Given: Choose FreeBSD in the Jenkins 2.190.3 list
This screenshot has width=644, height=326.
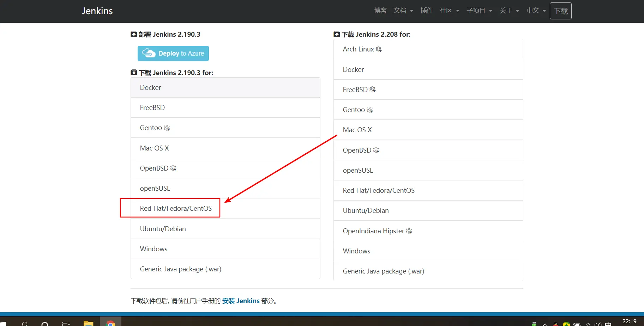Looking at the screenshot, I should [x=225, y=107].
